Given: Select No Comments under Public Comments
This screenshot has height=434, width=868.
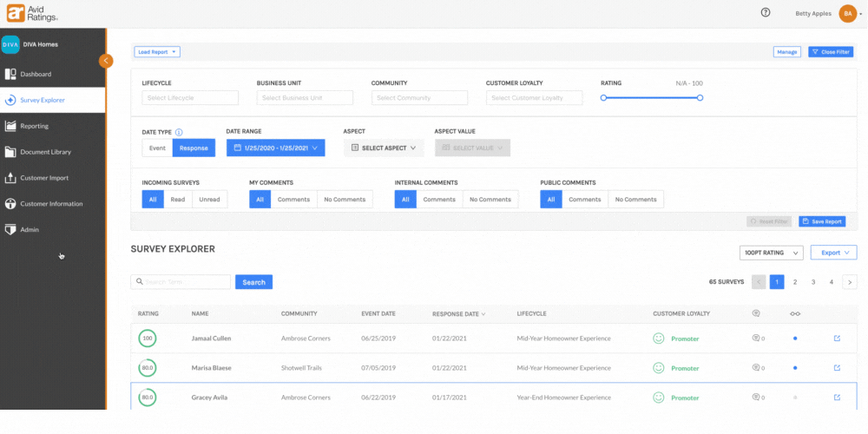Looking at the screenshot, I should coord(635,200).
